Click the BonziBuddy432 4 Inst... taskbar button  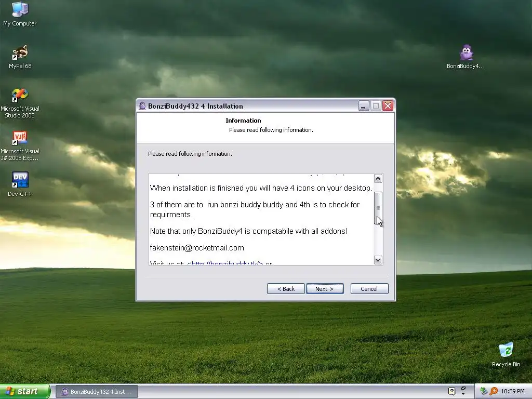97,392
